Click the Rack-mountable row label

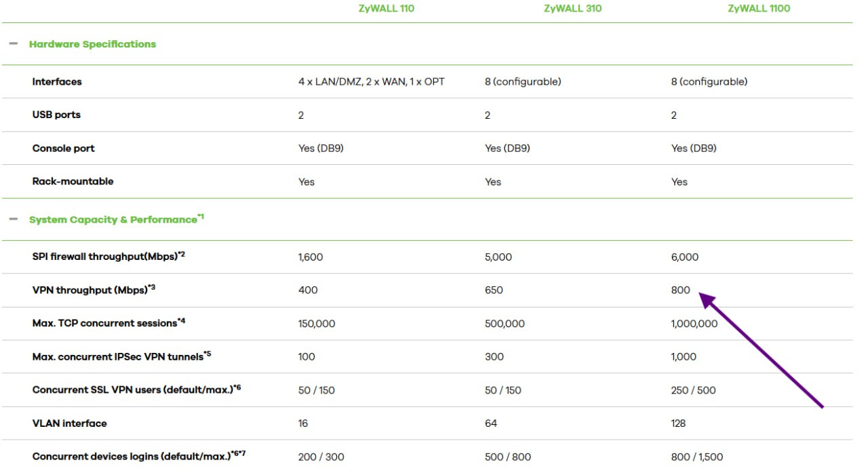point(73,181)
